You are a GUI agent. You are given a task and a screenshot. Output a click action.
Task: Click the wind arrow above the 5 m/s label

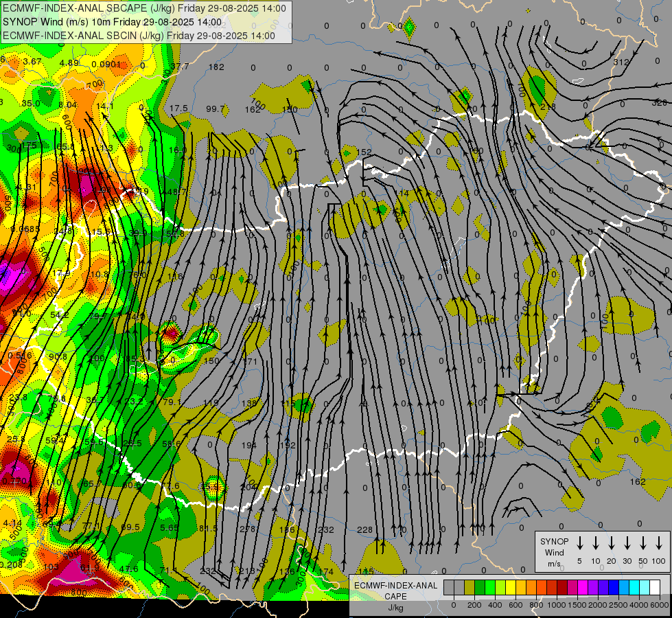[579, 543]
